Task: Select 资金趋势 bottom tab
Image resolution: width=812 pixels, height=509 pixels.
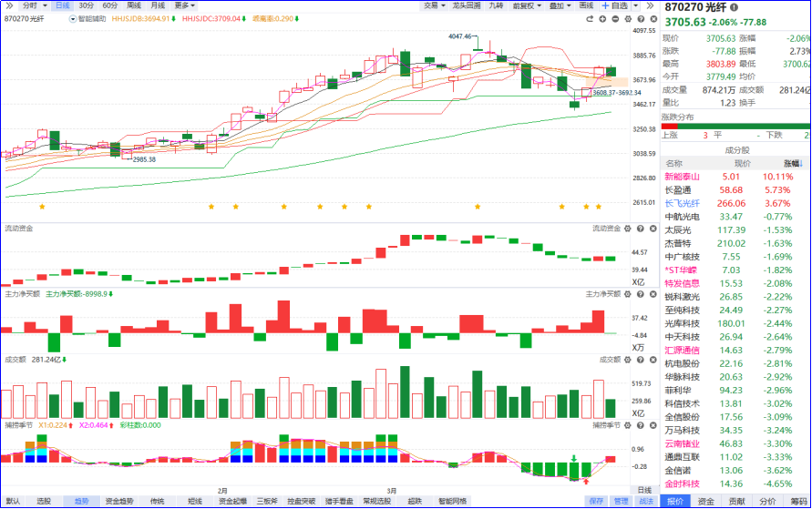Action: click(119, 501)
